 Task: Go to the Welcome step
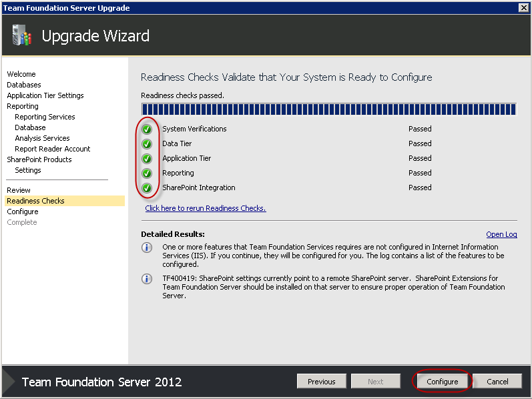coord(21,74)
